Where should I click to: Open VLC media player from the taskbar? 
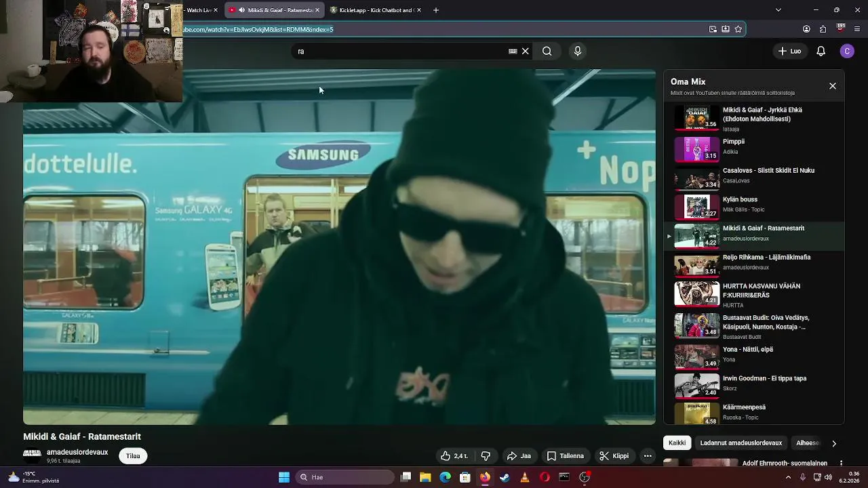[525, 477]
